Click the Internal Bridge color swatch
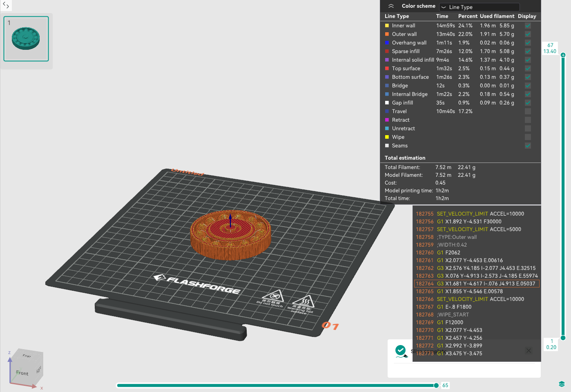The height and width of the screenshot is (392, 571). pyautogui.click(x=387, y=94)
